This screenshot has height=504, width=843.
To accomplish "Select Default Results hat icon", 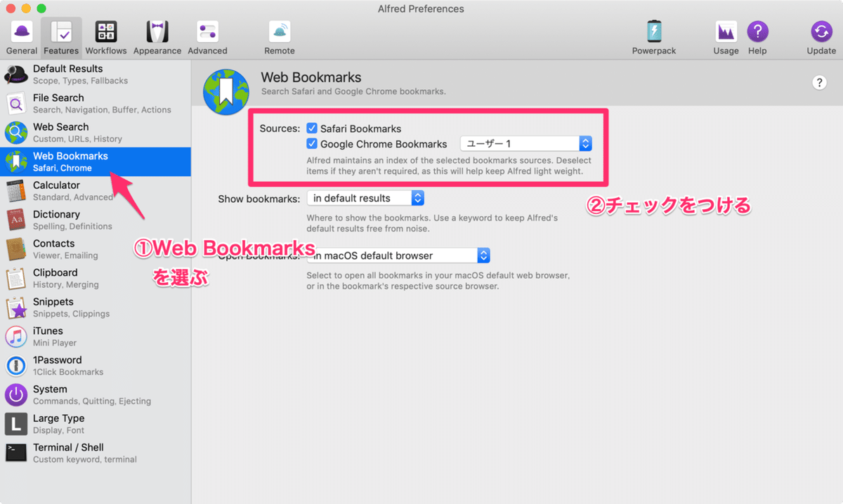I will click(16, 74).
